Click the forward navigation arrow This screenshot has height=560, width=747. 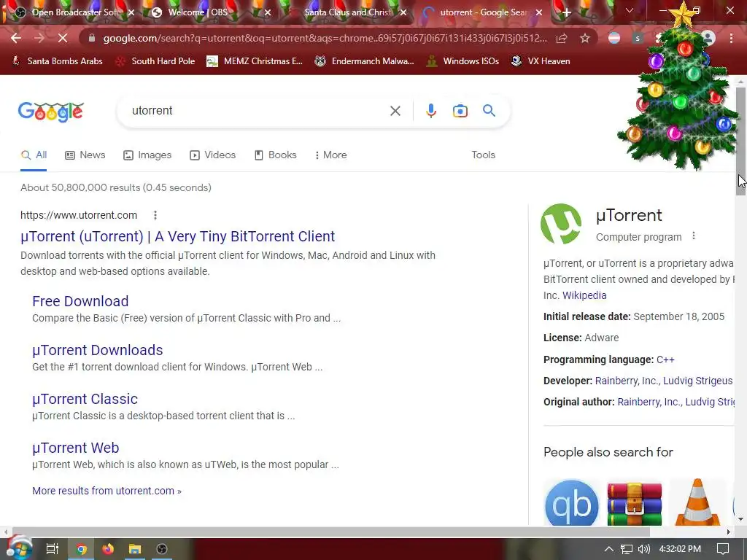(39, 38)
